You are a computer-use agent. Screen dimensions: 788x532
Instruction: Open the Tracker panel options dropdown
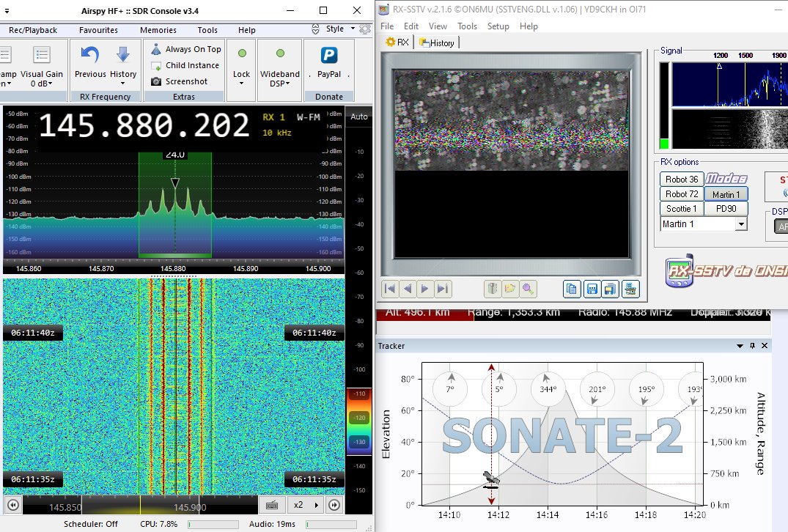[x=740, y=346]
